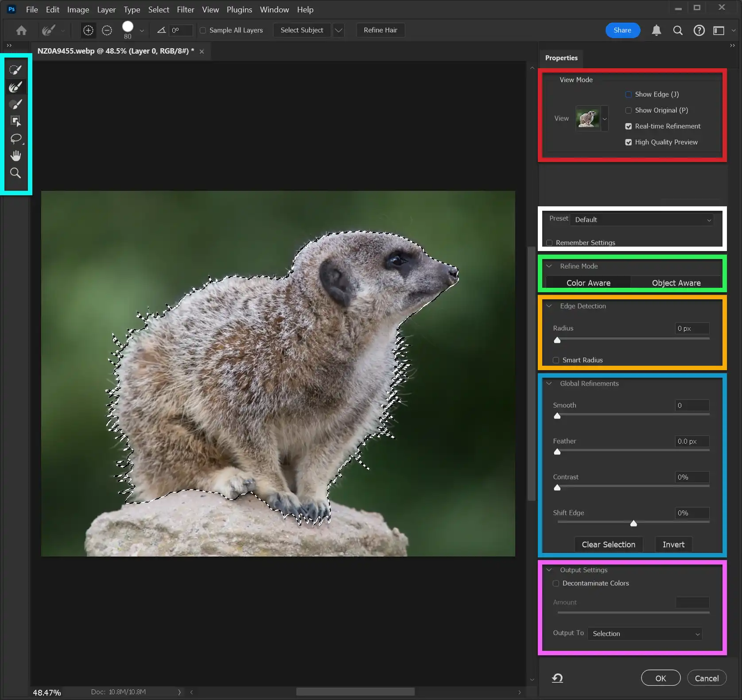Switch to the Properties tab
The width and height of the screenshot is (742, 700).
pyautogui.click(x=561, y=58)
